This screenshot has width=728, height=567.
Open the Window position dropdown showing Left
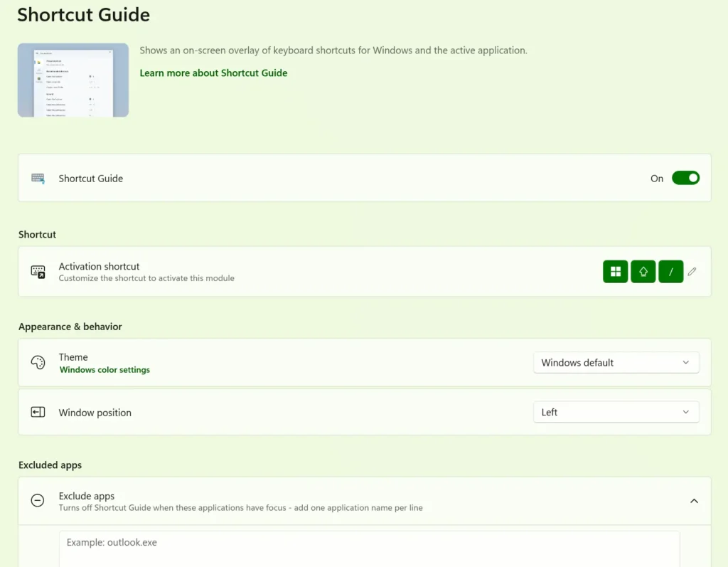point(616,412)
